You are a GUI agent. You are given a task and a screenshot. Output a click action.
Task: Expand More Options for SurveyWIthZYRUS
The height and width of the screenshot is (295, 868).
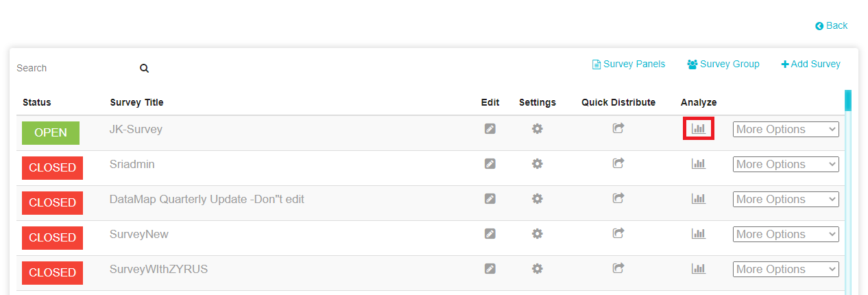786,269
